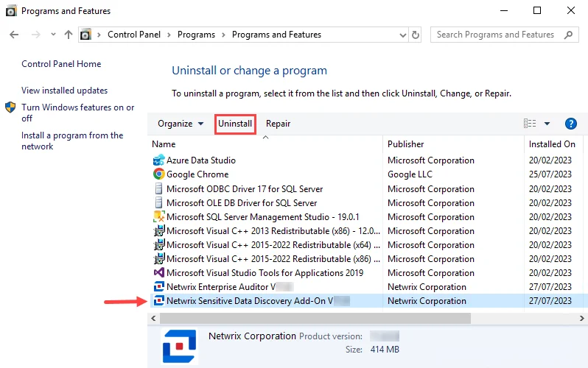Screen dimensions: 588x368
Task: Click the change view icon
Action: [530, 124]
